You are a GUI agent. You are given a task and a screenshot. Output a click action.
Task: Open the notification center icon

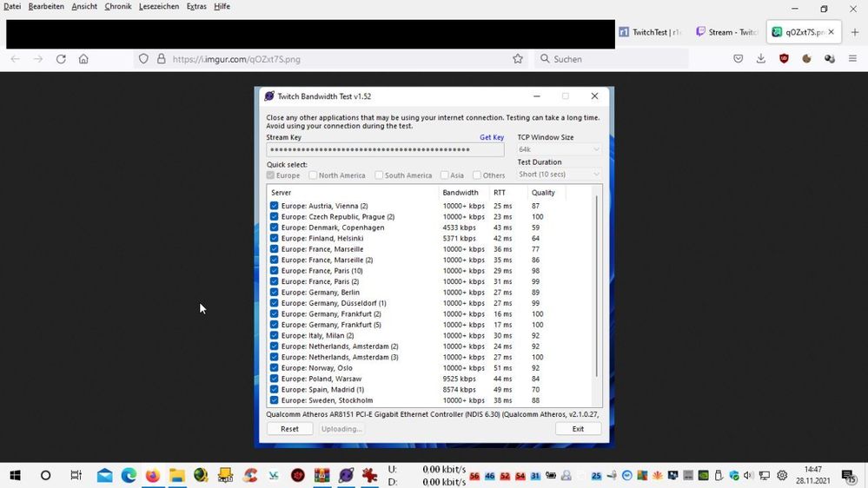coord(849,476)
